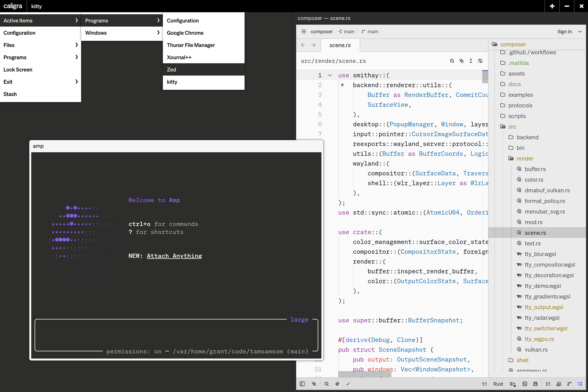Collapse the fold chevron on line 1

tap(330, 75)
